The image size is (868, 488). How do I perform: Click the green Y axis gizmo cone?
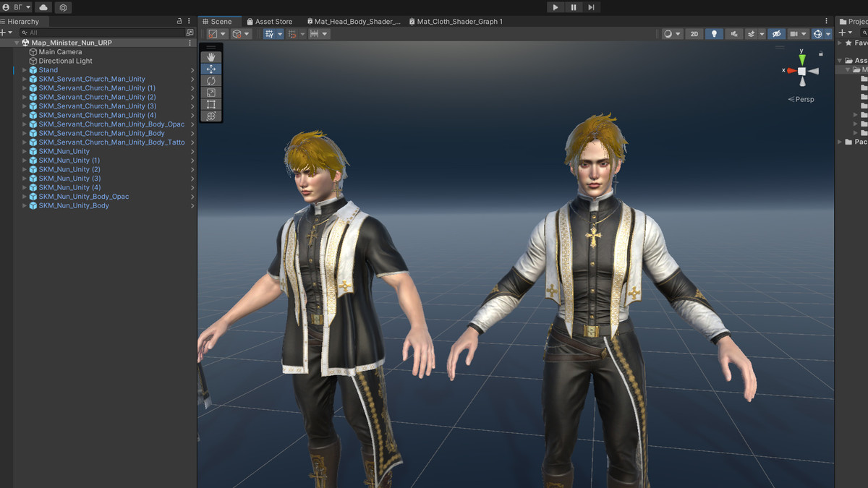[802, 59]
